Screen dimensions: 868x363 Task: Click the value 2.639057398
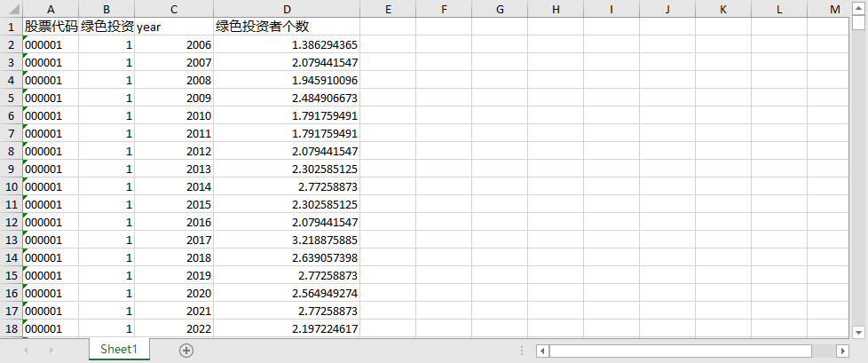point(287,258)
